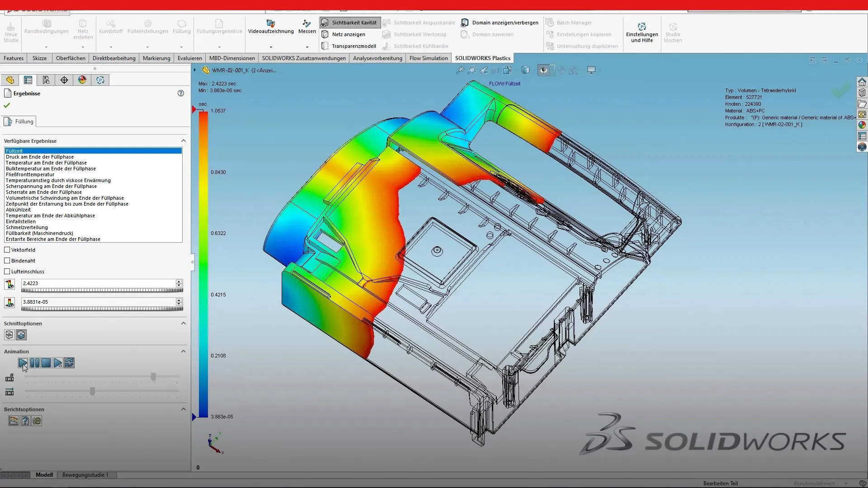Viewport: 868px width, 488px height.
Task: Collapse the Verfügbare Ergebnisse section
Action: point(183,141)
